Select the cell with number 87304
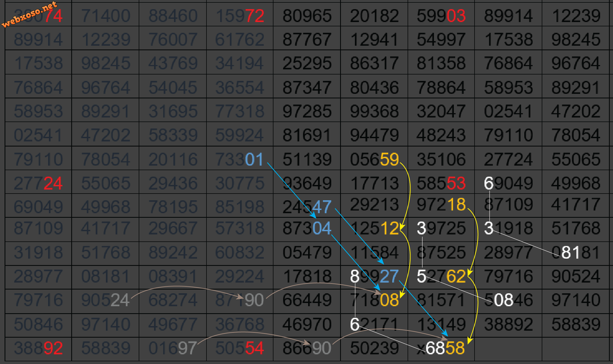The image size is (613, 364). pos(307,228)
